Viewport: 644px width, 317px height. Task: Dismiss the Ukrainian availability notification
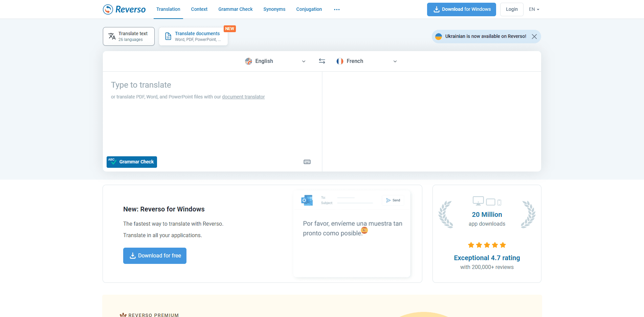coord(534,36)
